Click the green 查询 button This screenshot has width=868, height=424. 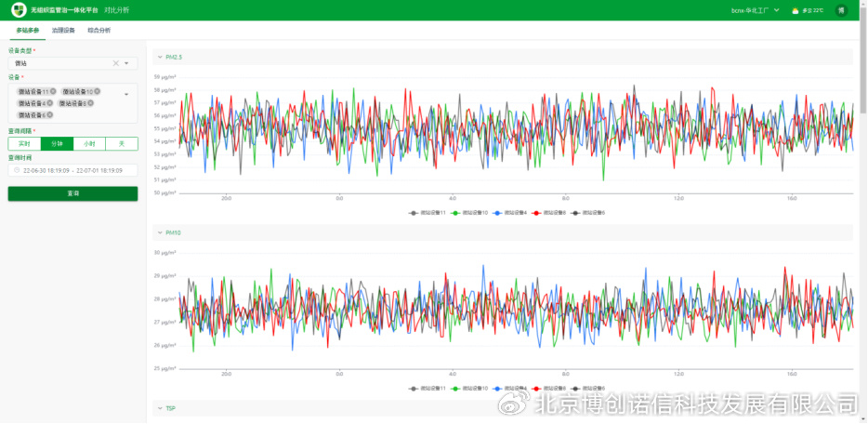[72, 193]
